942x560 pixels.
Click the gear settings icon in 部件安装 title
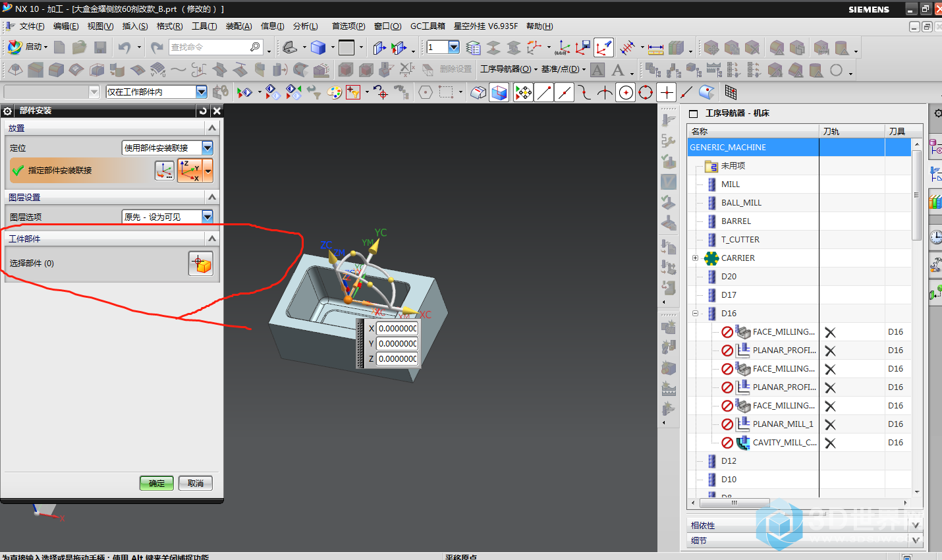click(8, 111)
